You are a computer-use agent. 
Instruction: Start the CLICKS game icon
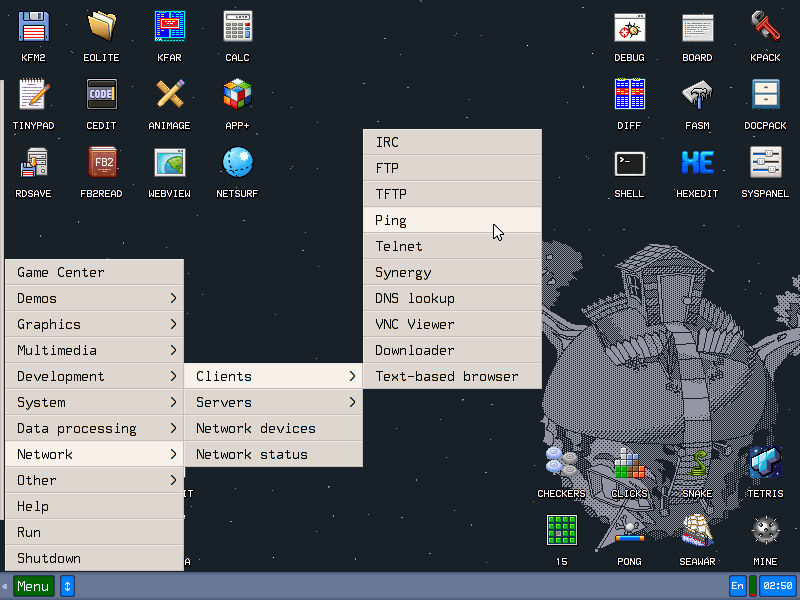click(629, 463)
